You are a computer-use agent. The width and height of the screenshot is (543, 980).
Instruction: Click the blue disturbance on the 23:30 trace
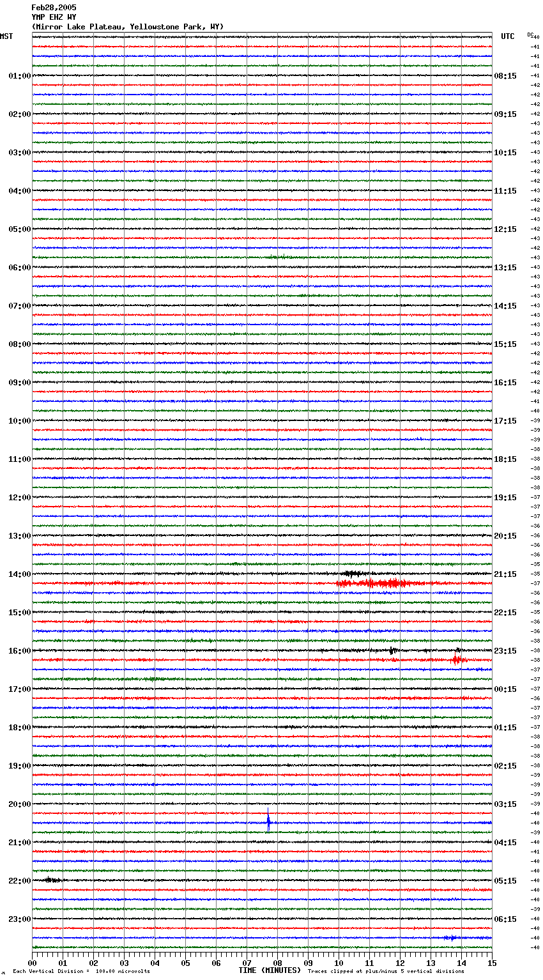[x=451, y=938]
